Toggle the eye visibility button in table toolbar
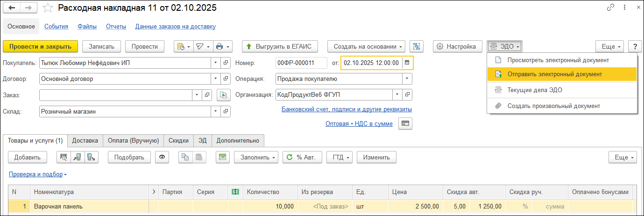The image size is (644, 216). (x=162, y=158)
